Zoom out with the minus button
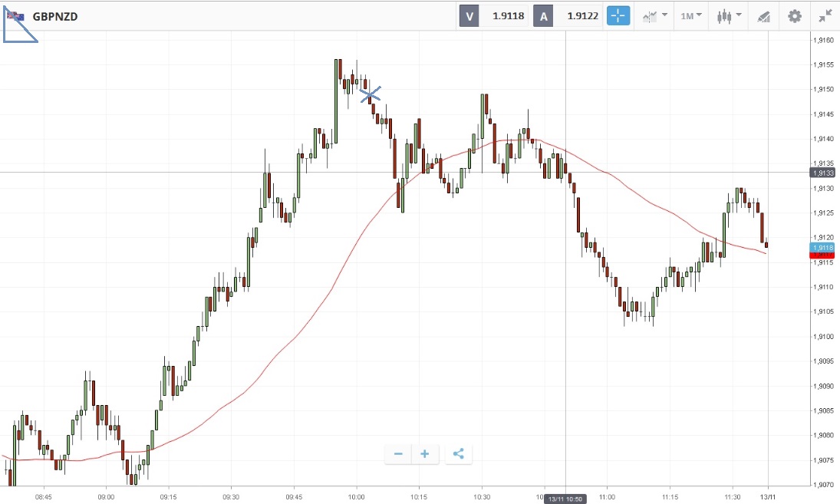 pos(398,454)
